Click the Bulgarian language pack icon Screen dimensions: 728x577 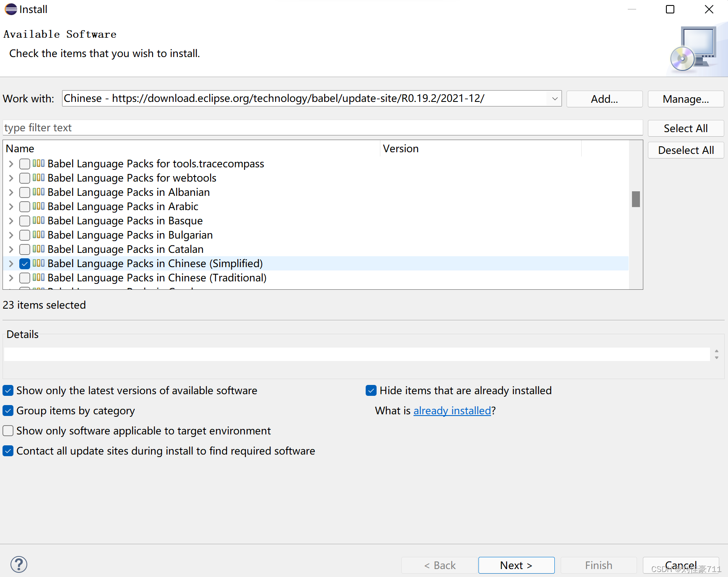[39, 234]
